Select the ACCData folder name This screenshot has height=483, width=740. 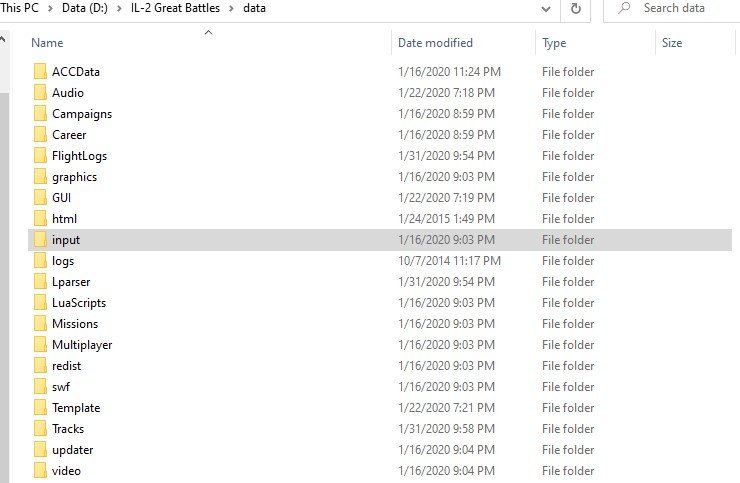(x=76, y=72)
